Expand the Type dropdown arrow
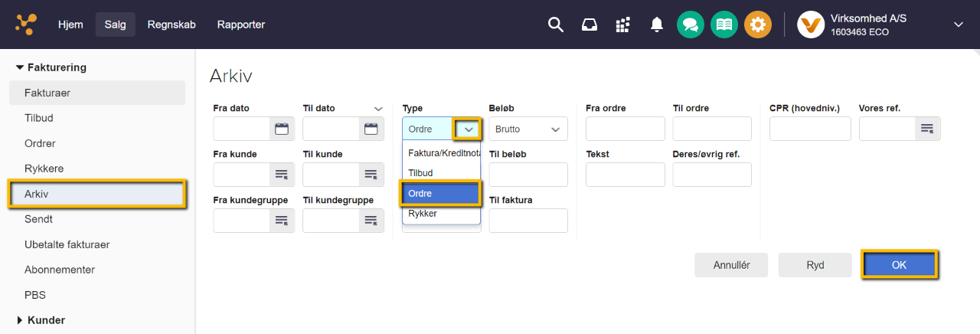 (x=468, y=129)
